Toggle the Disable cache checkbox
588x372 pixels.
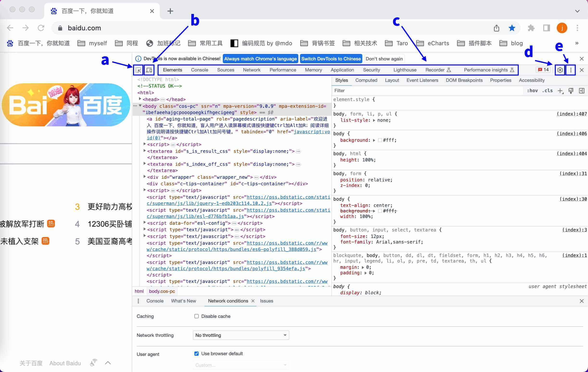[x=197, y=316]
